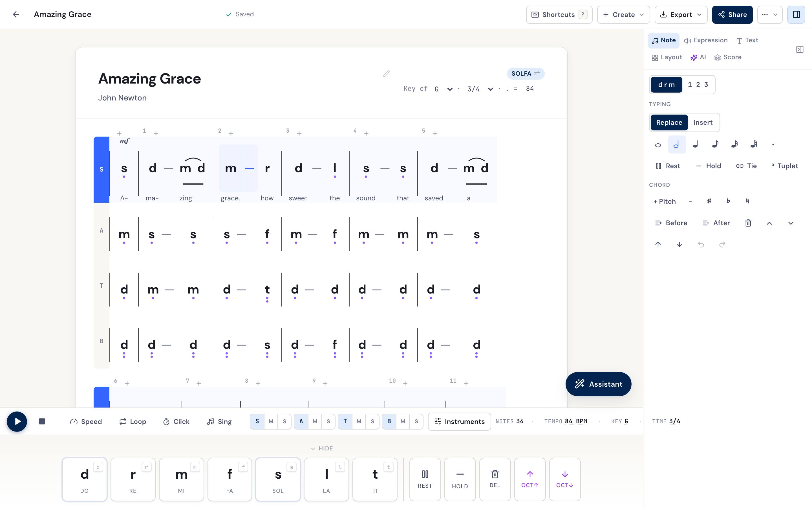Switch to the Text tab
The image size is (812, 508).
coord(747,40)
